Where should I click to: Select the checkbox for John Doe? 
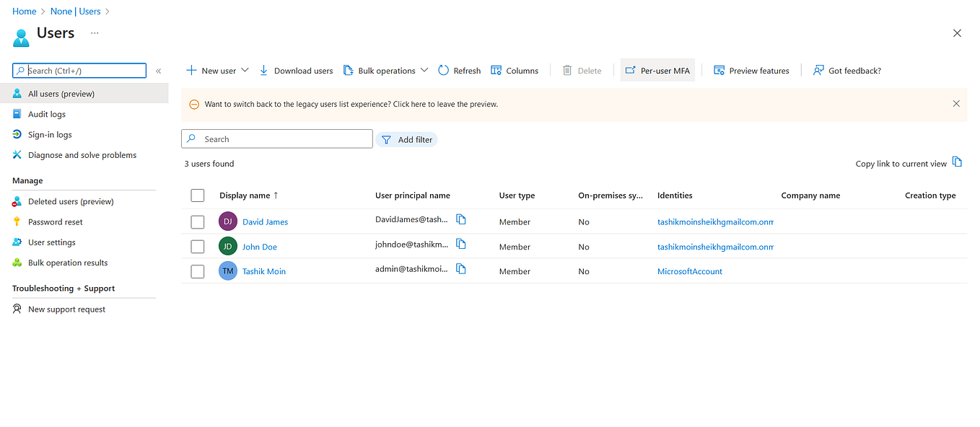[197, 246]
